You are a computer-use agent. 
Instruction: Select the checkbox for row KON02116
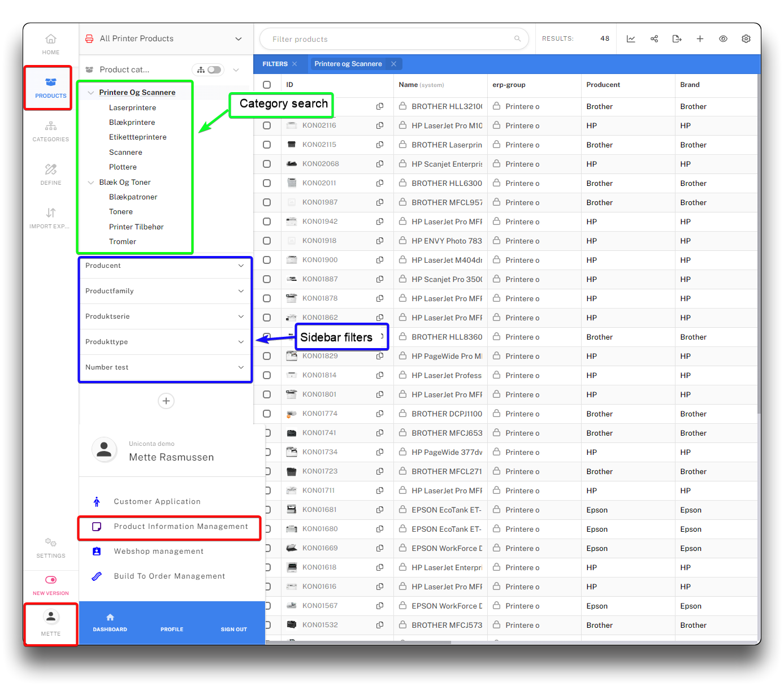coord(267,125)
